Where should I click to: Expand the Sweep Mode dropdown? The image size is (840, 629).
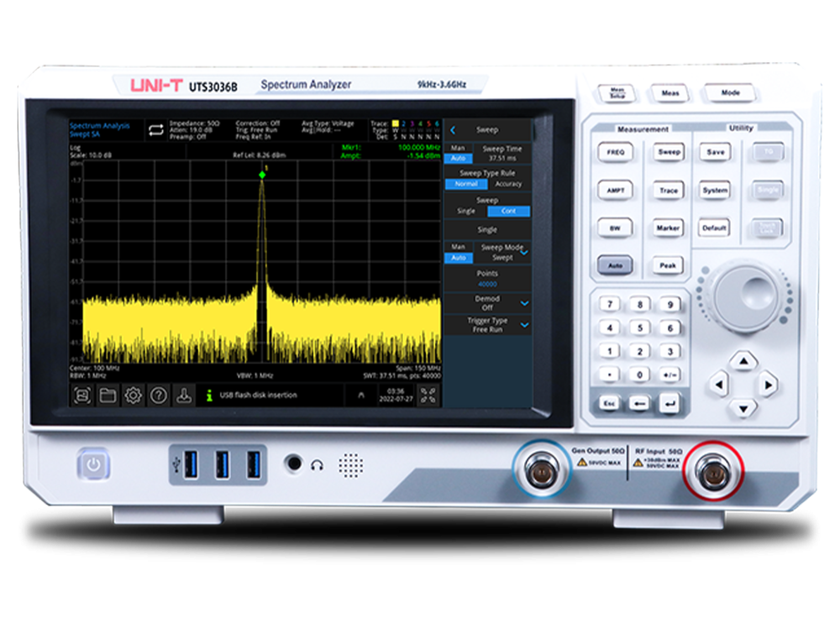pos(524,252)
